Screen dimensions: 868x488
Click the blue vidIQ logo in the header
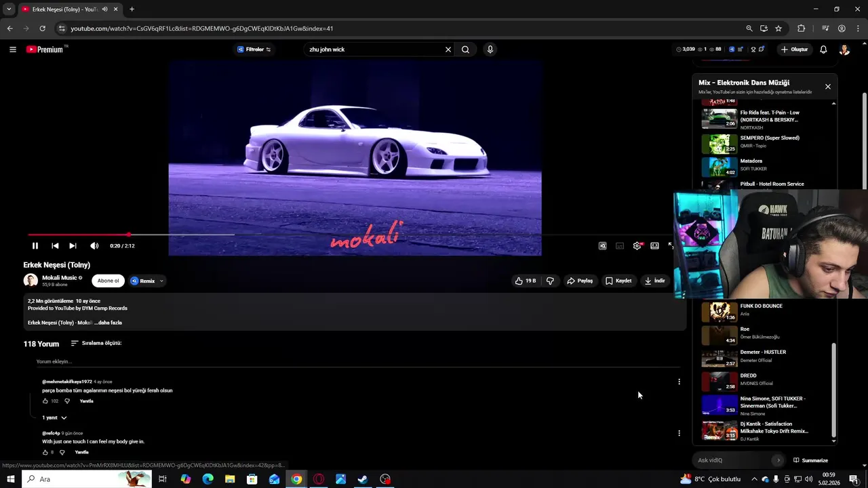pyautogui.click(x=731, y=49)
